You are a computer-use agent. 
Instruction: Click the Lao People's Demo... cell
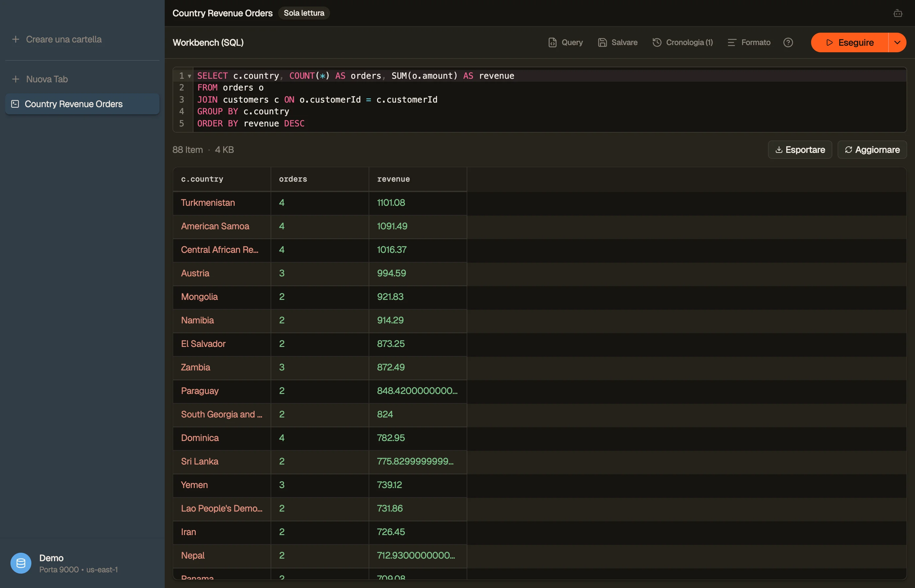coord(222,509)
